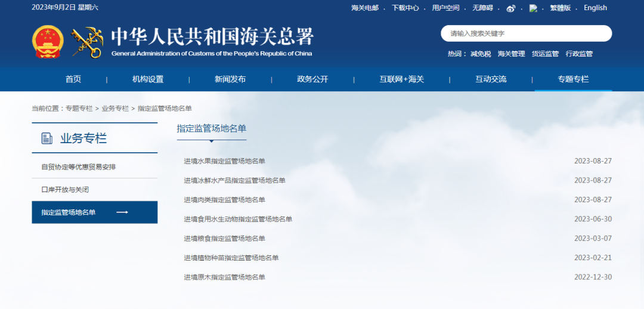
Task: Click the document icon beside 业务专栏
Action: (47, 139)
